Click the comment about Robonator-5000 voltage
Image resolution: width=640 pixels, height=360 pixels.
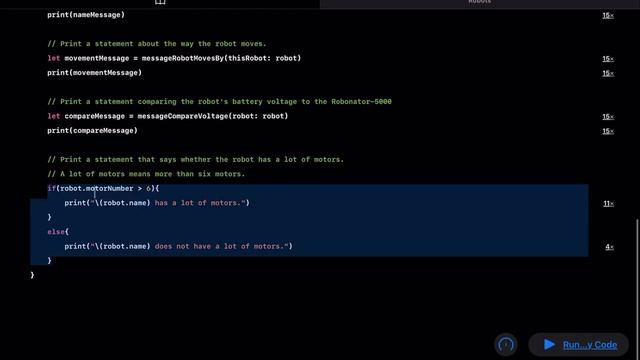(219, 101)
